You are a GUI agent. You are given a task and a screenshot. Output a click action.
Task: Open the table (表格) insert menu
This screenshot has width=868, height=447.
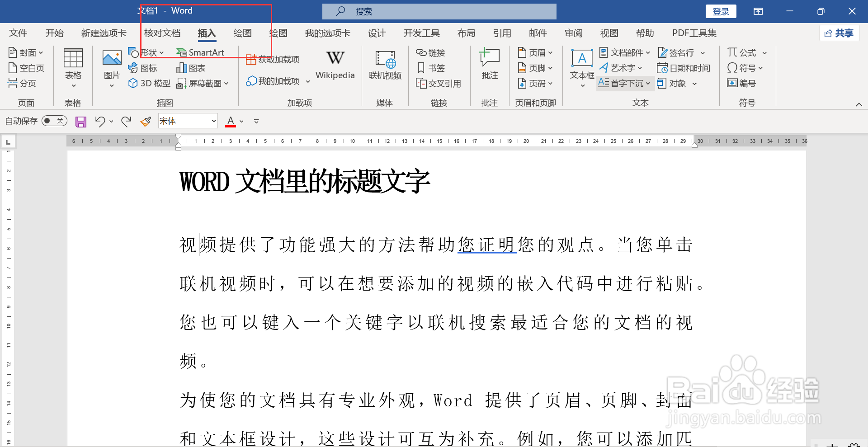(x=73, y=68)
